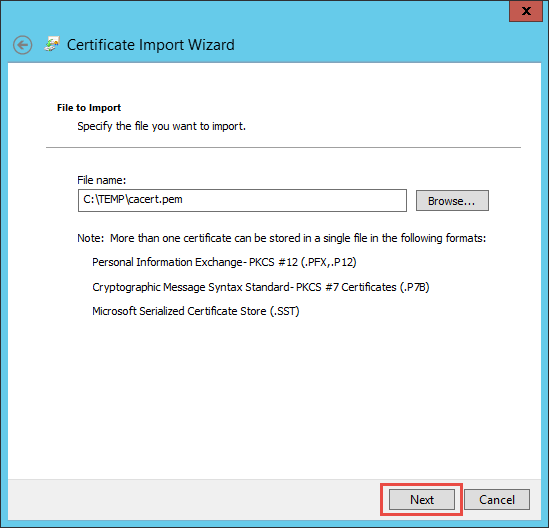Click the Note about multiple certificates
The width and height of the screenshot is (549, 528).
[x=282, y=238]
